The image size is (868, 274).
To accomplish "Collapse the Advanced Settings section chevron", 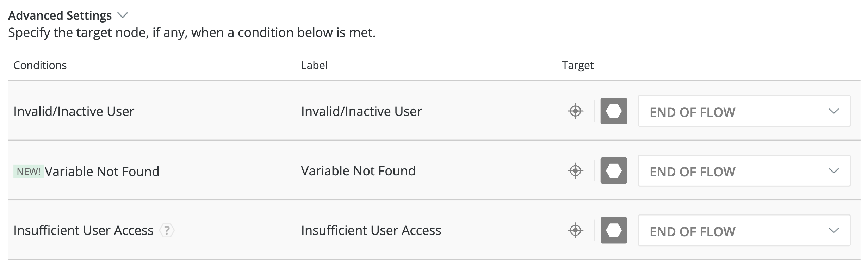I will (x=123, y=15).
